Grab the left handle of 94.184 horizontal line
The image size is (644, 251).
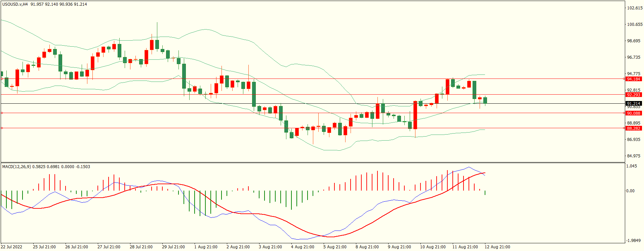click(x=2, y=79)
